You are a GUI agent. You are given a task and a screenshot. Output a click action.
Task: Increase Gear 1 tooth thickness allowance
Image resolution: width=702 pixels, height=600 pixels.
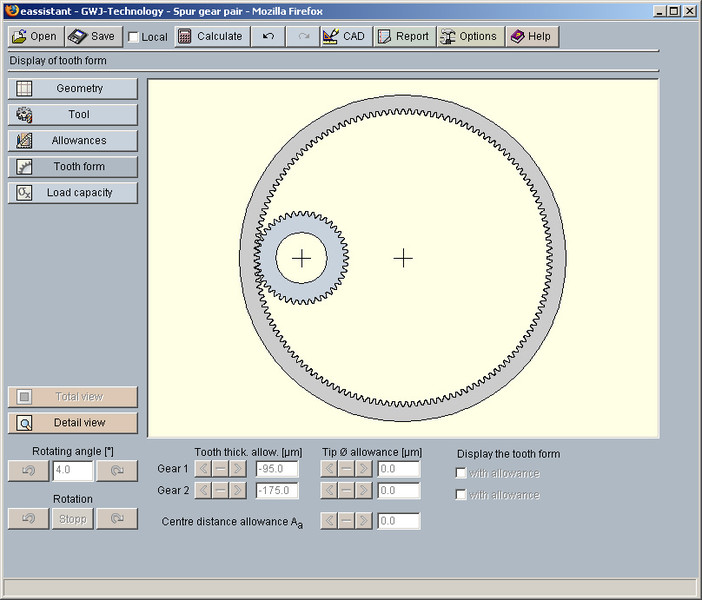coord(237,468)
